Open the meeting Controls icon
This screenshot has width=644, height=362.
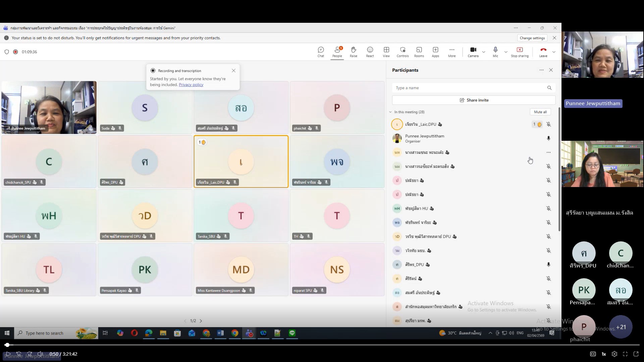pyautogui.click(x=402, y=52)
